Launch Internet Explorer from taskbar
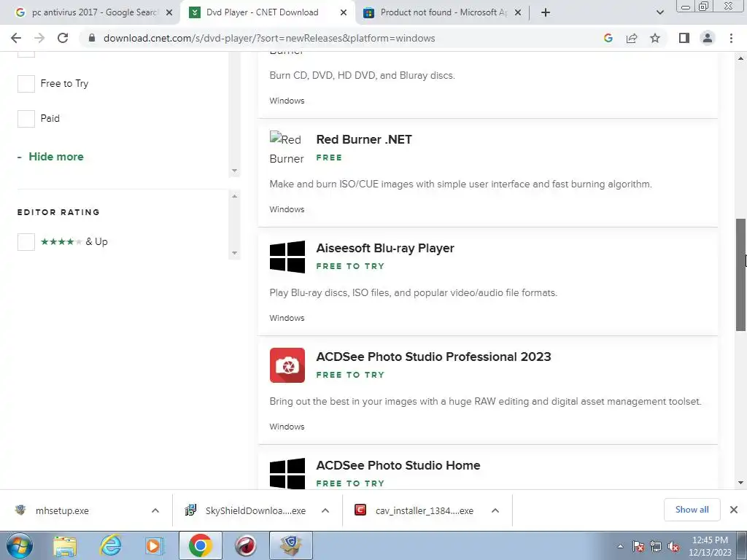This screenshot has width=747, height=560. click(111, 545)
